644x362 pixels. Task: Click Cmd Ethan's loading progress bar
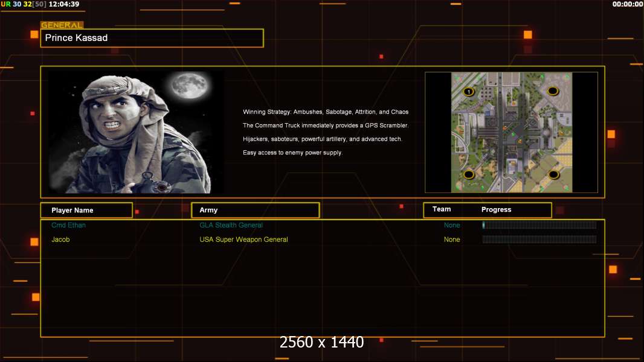[539, 224]
